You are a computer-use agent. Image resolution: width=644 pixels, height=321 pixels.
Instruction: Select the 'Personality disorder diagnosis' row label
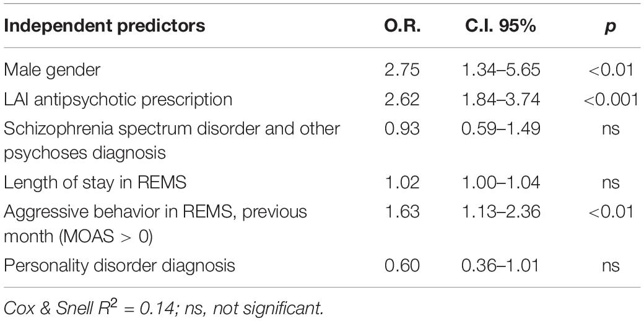tap(119, 265)
